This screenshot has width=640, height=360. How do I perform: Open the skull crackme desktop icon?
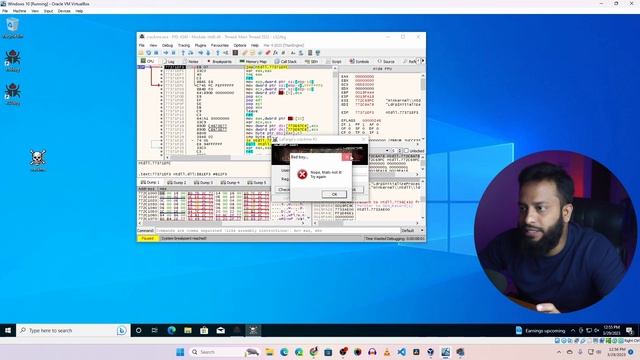click(38, 160)
